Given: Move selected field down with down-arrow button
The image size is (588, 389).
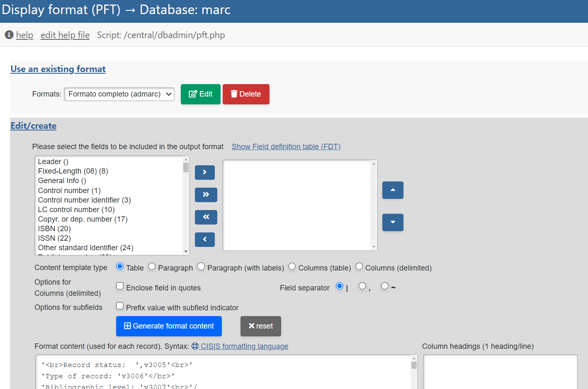Looking at the screenshot, I should pyautogui.click(x=392, y=222).
